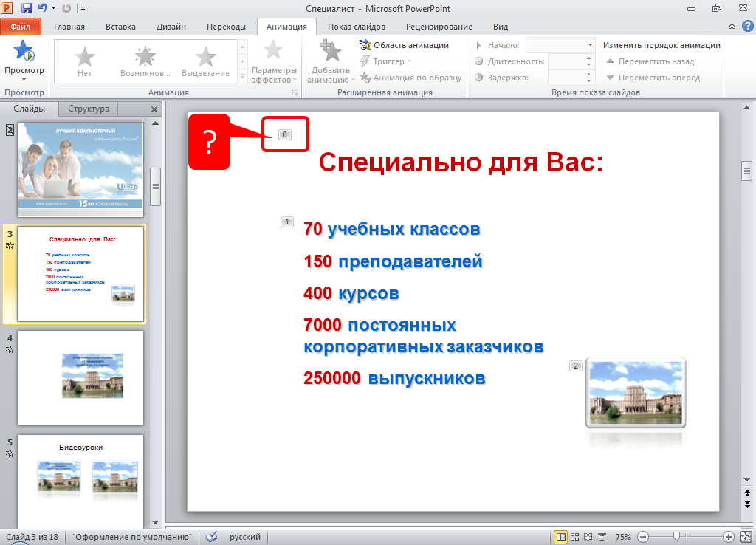Click the spell check icon in status bar
Viewport: 756px width, 545px height.
[x=211, y=537]
